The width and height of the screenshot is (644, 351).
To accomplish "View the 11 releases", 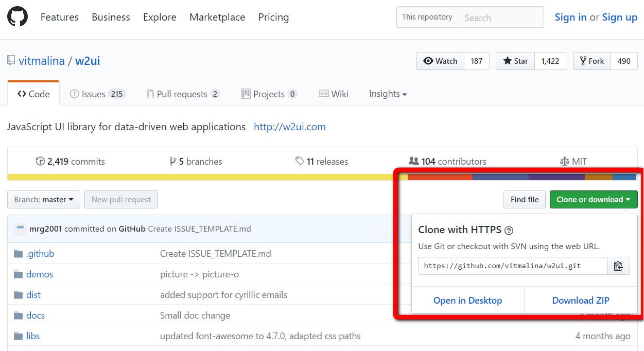I will 322,162.
